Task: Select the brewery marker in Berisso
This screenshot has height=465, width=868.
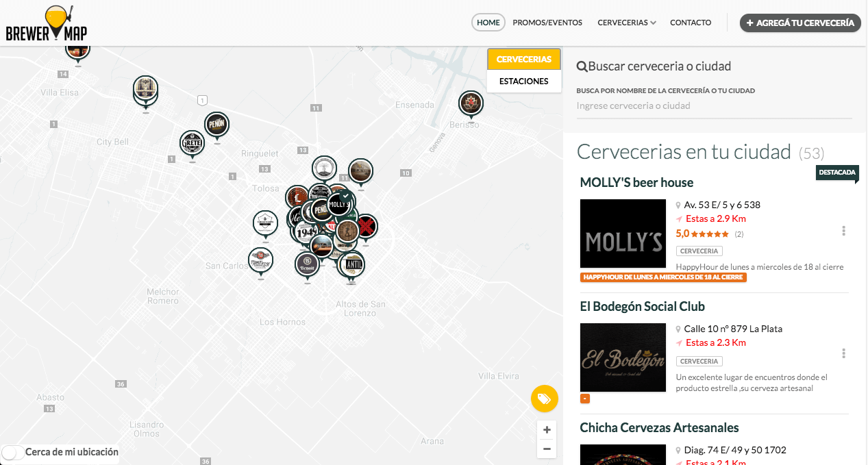Action: point(471,103)
